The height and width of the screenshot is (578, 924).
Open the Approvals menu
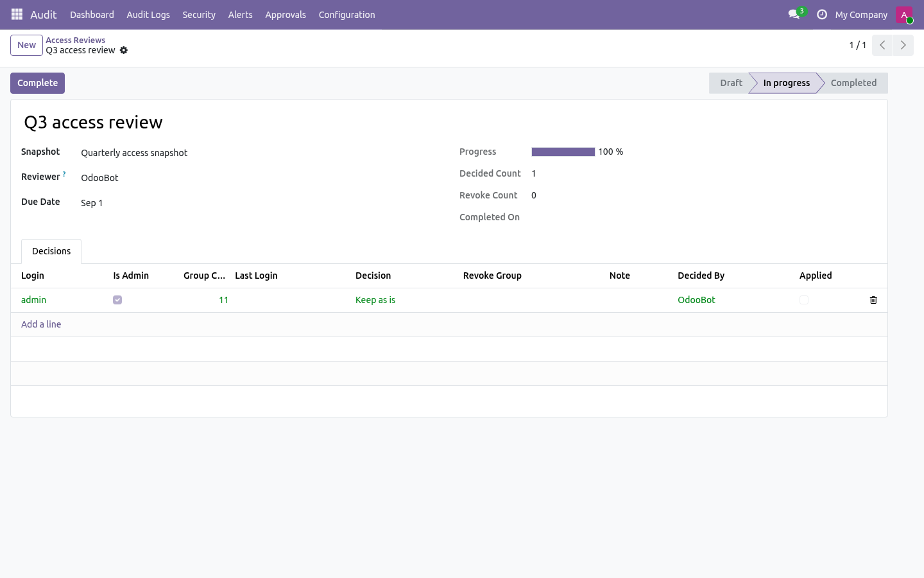tap(286, 14)
